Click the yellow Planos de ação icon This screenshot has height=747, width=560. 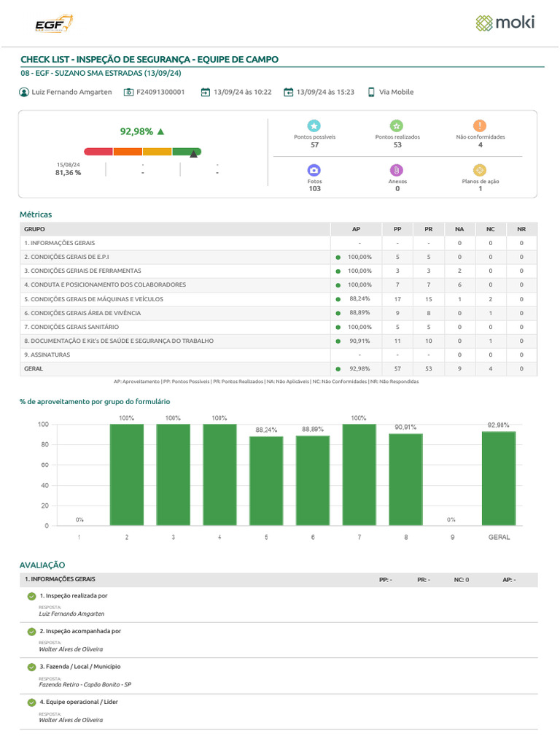click(480, 169)
